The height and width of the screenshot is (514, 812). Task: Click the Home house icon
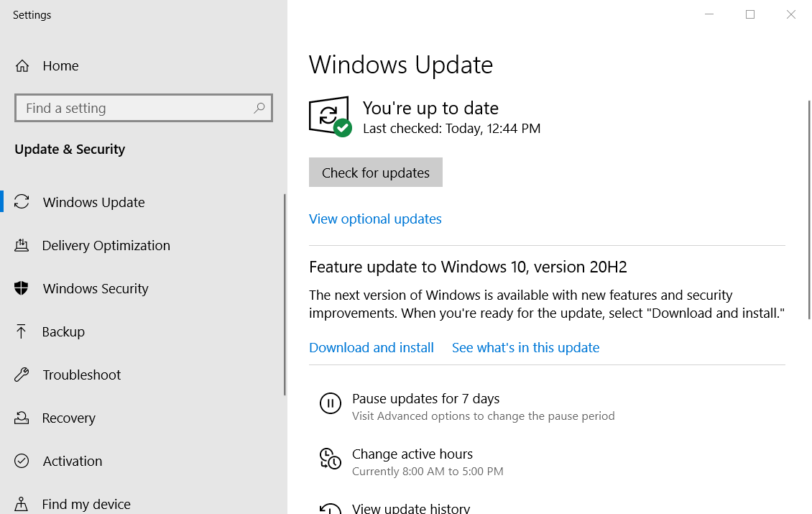tap(22, 66)
